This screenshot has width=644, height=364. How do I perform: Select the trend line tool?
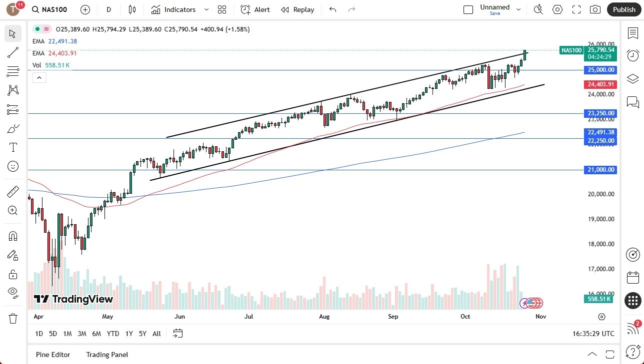pos(12,52)
